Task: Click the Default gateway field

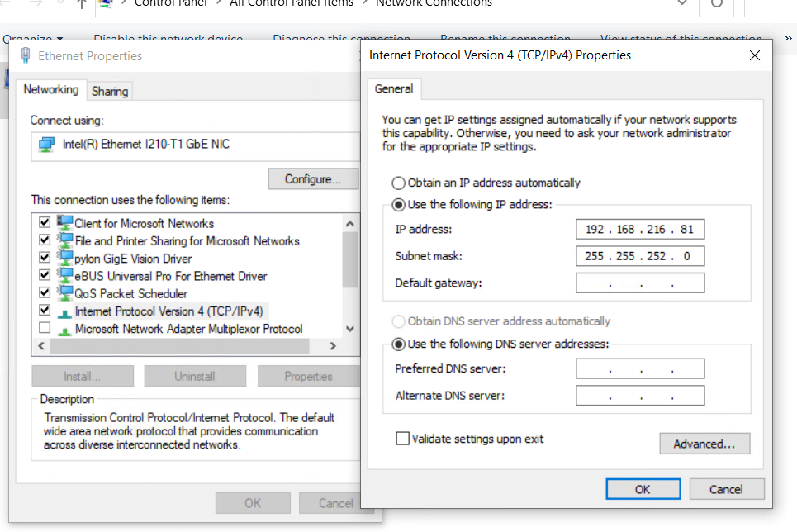Action: click(x=640, y=283)
